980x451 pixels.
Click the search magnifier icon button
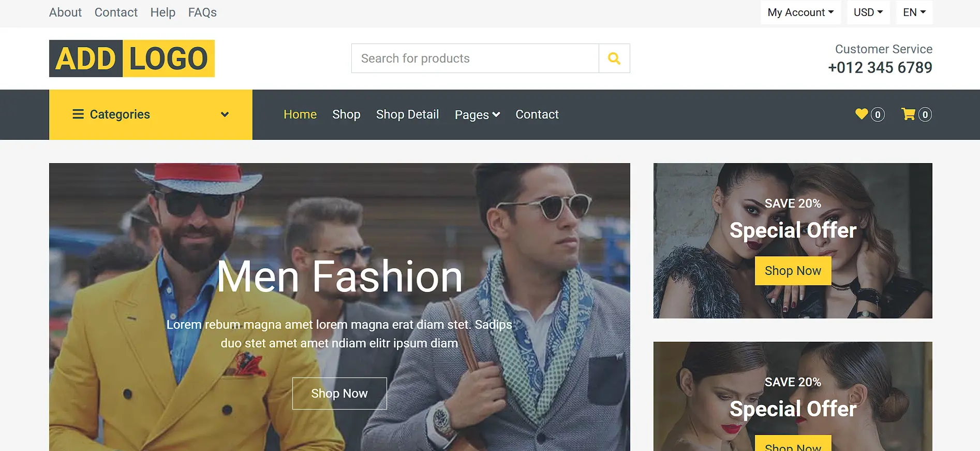614,59
